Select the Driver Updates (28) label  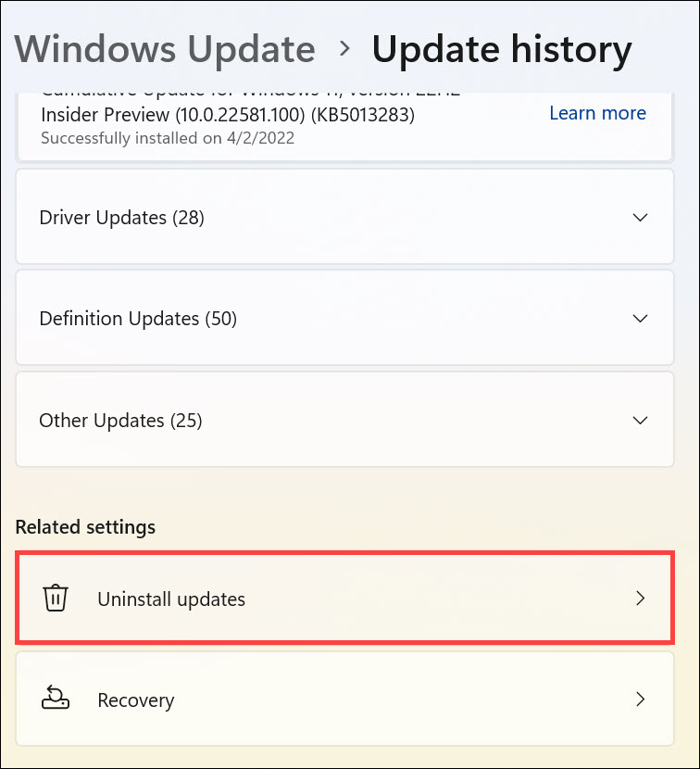[x=121, y=218]
